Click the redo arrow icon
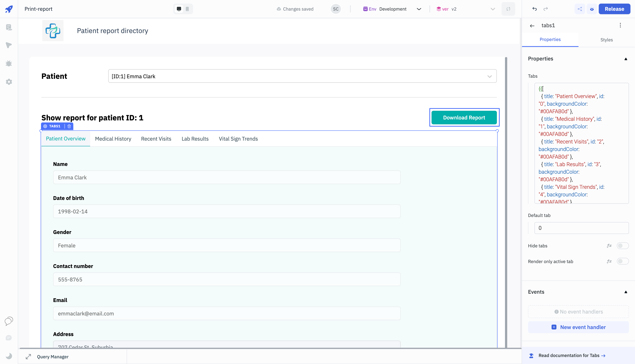This screenshot has width=635, height=364. coord(546,9)
